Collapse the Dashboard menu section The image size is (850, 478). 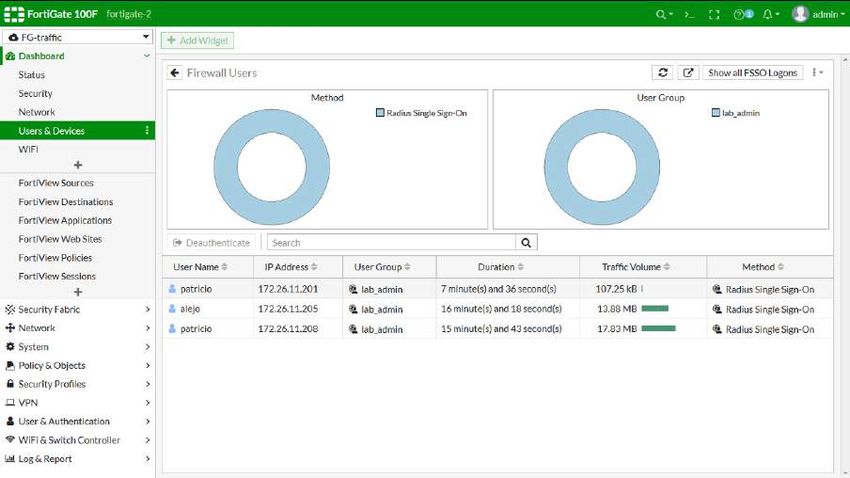[x=146, y=56]
